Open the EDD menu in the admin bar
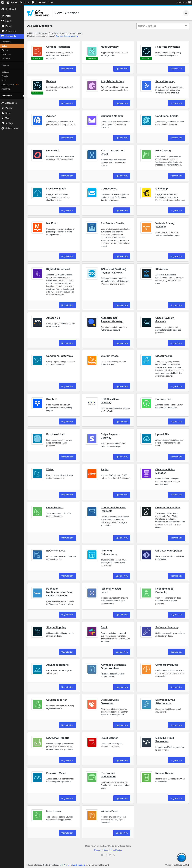The width and height of the screenshot is (192, 868). tap(51, 2)
